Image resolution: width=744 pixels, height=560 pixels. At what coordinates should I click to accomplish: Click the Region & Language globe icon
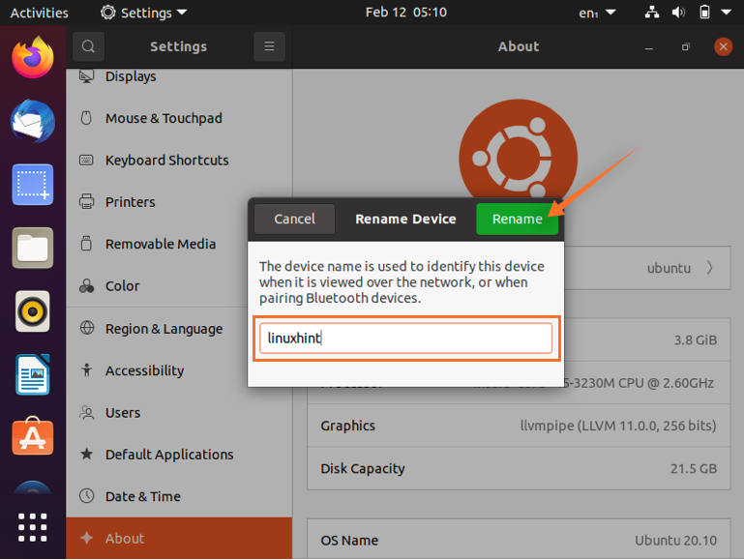(87, 328)
